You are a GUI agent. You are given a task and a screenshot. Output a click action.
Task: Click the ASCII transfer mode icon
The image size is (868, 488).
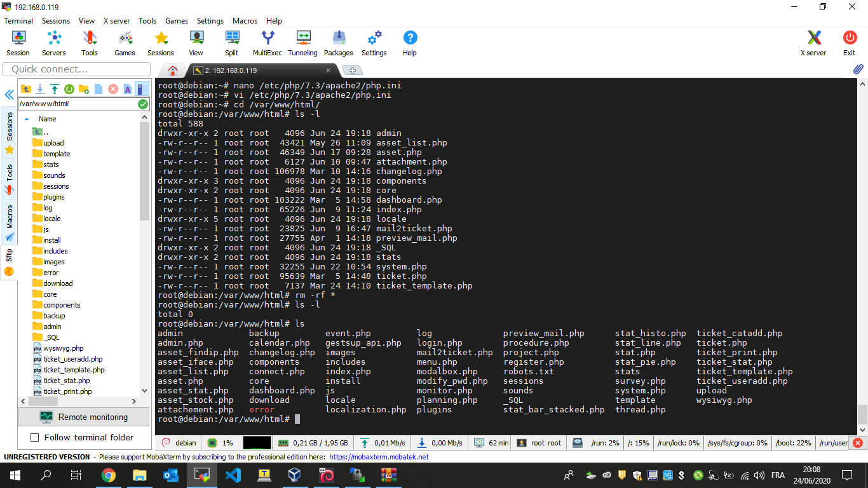[x=128, y=89]
